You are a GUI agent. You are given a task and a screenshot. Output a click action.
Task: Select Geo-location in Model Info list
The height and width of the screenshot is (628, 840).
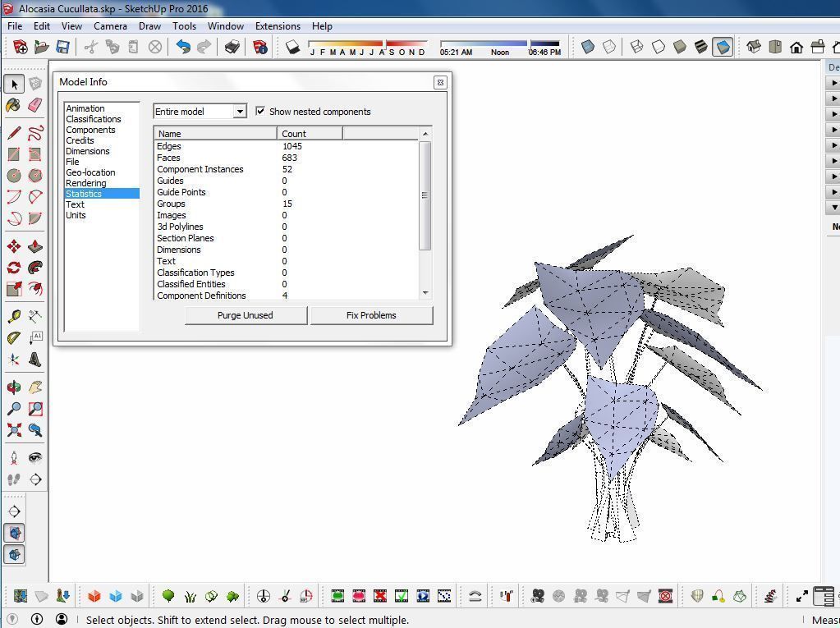point(90,172)
